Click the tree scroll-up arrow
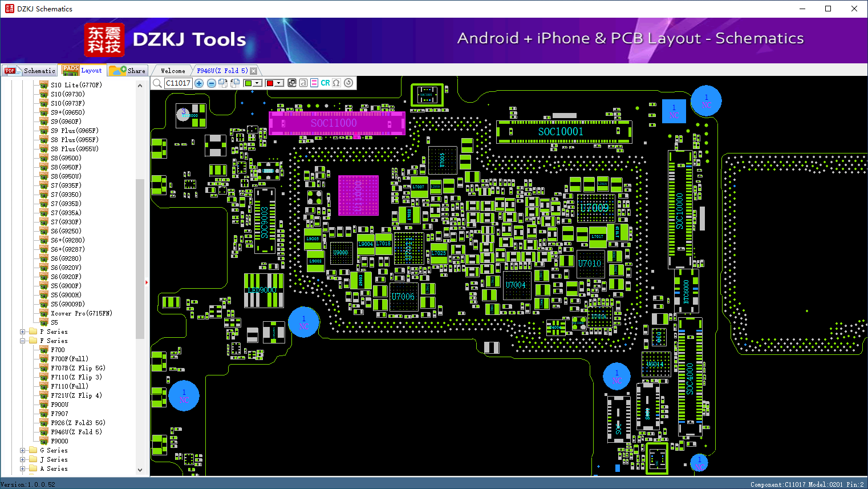The height and width of the screenshot is (489, 868). coord(140,86)
